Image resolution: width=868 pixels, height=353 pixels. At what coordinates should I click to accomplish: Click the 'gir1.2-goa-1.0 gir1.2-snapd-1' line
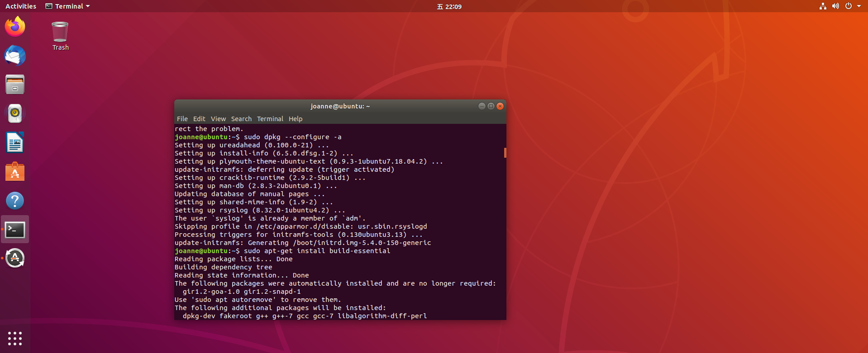(242, 292)
